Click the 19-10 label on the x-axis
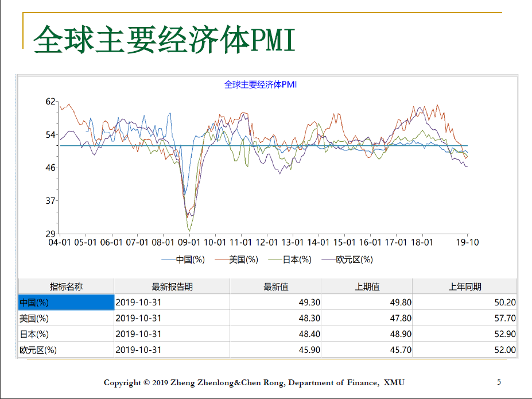The width and height of the screenshot is (532, 399). [467, 242]
